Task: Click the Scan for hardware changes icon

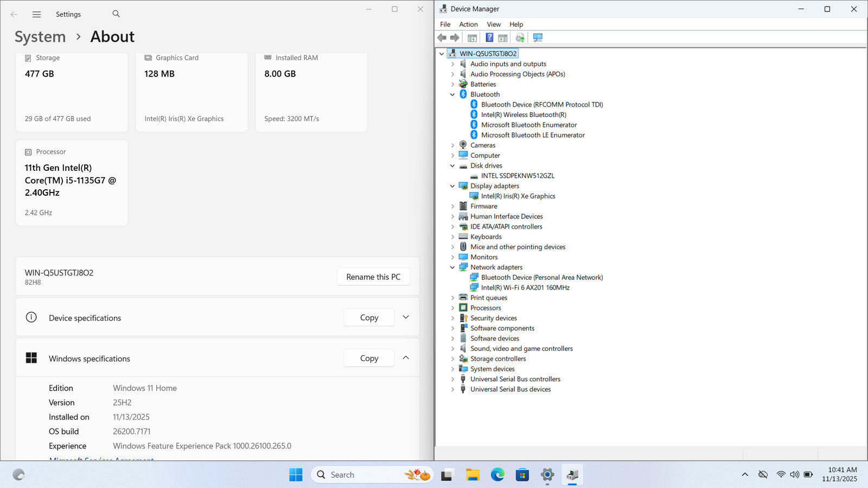Action: pyautogui.click(x=538, y=38)
